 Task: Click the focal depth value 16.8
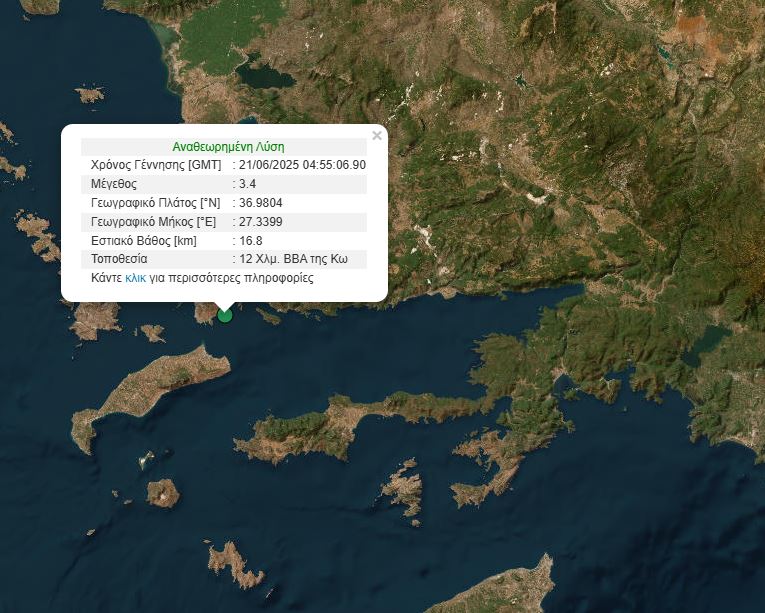tap(250, 241)
